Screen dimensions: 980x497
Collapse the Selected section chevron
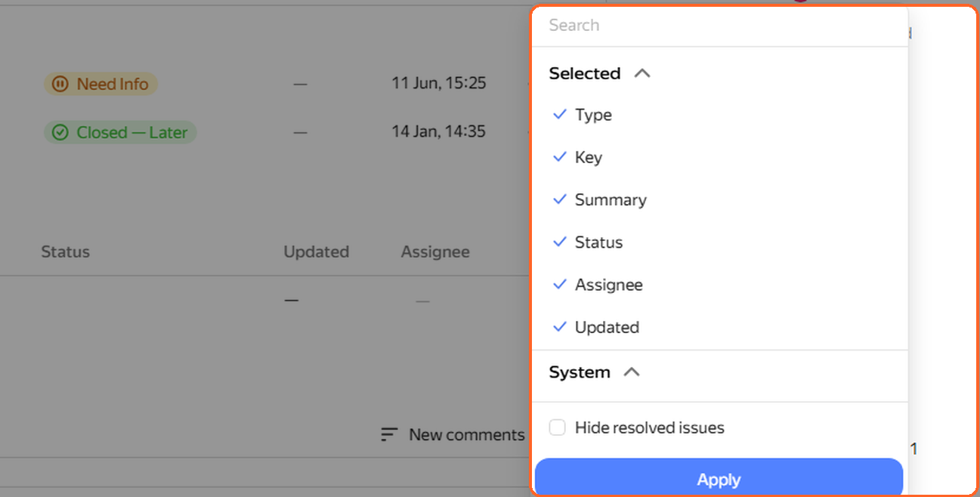(x=642, y=73)
